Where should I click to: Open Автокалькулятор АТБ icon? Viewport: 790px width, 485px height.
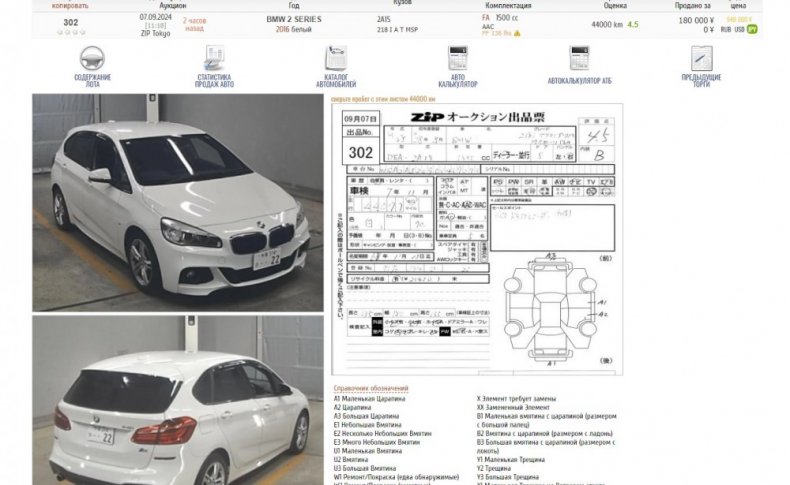tap(579, 58)
